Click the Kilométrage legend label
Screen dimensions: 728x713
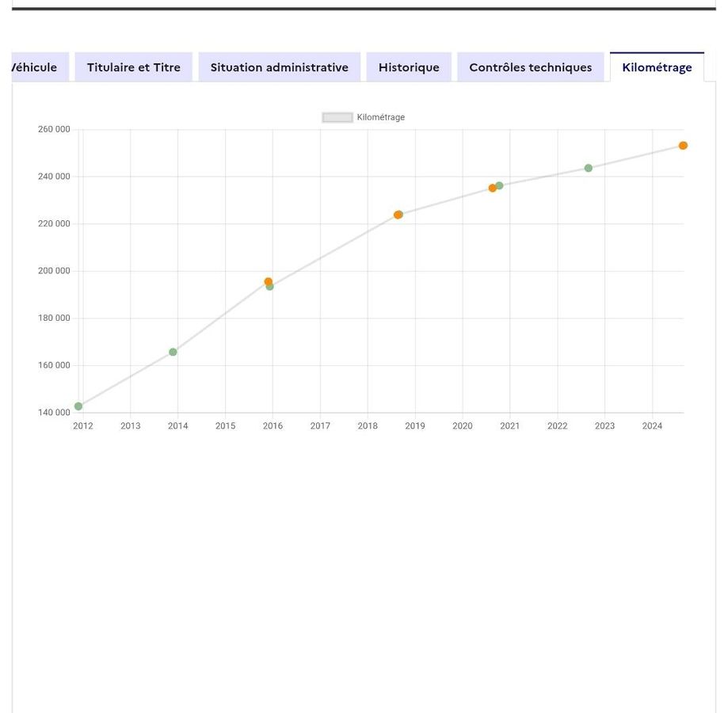[x=381, y=117]
